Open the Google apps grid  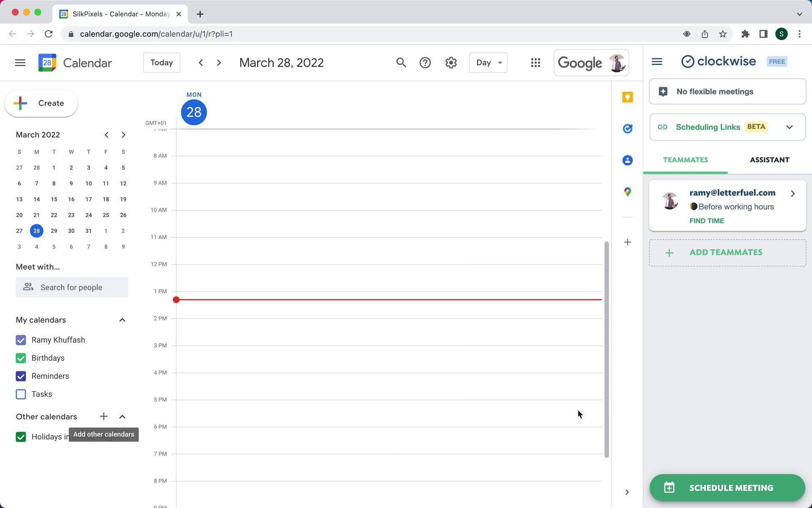pyautogui.click(x=535, y=63)
